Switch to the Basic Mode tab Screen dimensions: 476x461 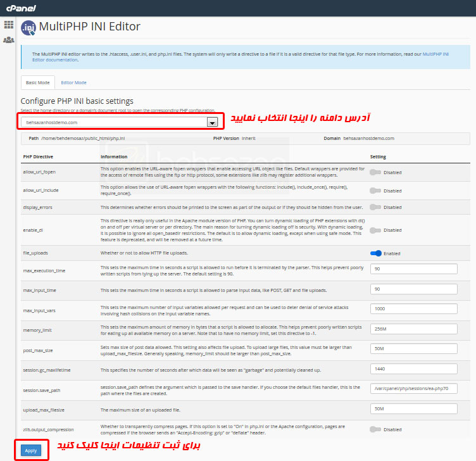(x=37, y=82)
